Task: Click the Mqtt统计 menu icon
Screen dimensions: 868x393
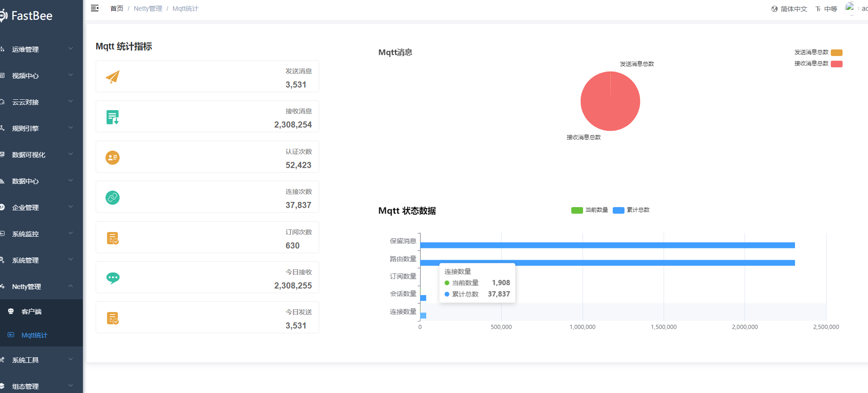Action: [x=11, y=335]
